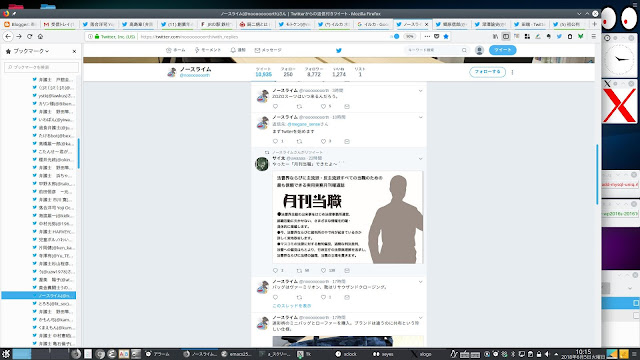The height and width of the screenshot is (360, 640).
Task: Open the ツイート count 10,935 profile tab
Action: pos(263,72)
